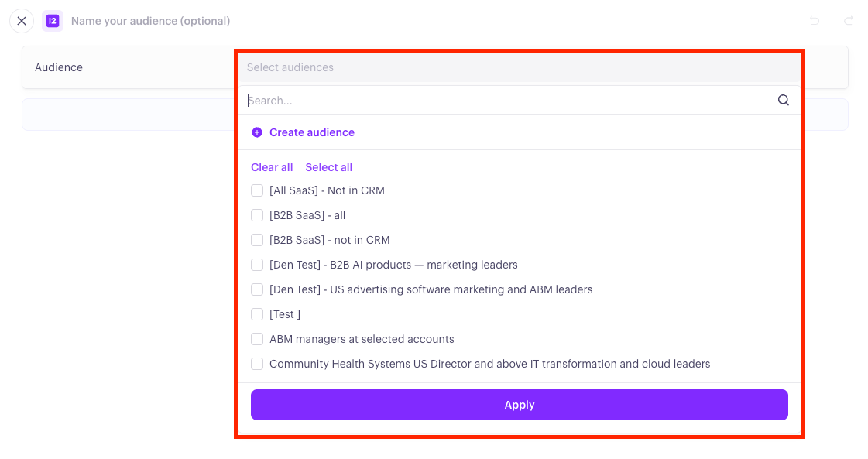This screenshot has height=459, width=868.
Task: Check the [Test ] audience box
Action: pos(257,314)
